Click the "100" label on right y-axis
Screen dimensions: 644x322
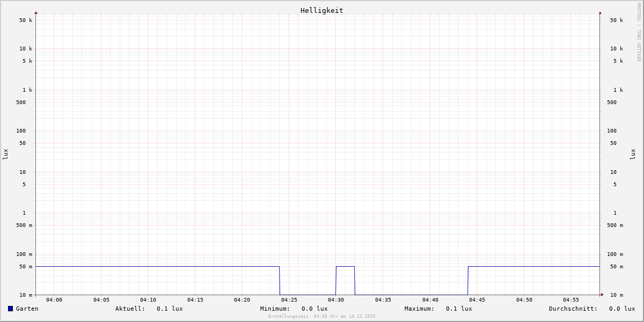pyautogui.click(x=612, y=131)
